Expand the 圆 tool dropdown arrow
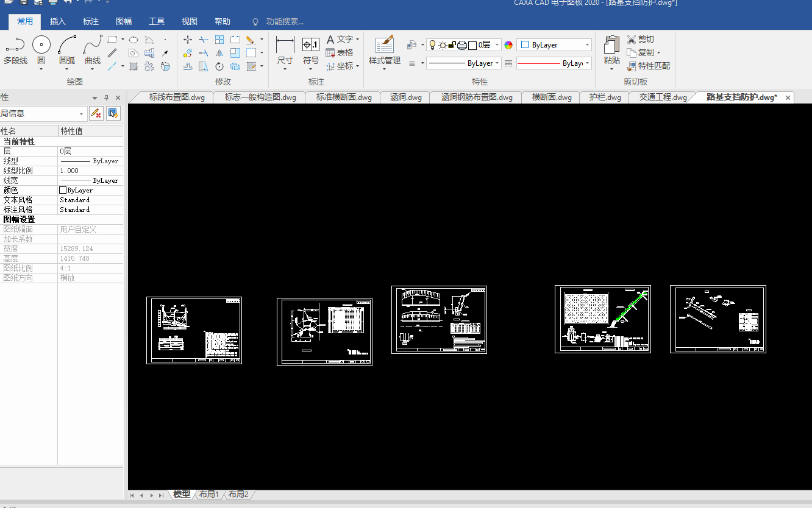The width and height of the screenshot is (812, 508). [41, 69]
